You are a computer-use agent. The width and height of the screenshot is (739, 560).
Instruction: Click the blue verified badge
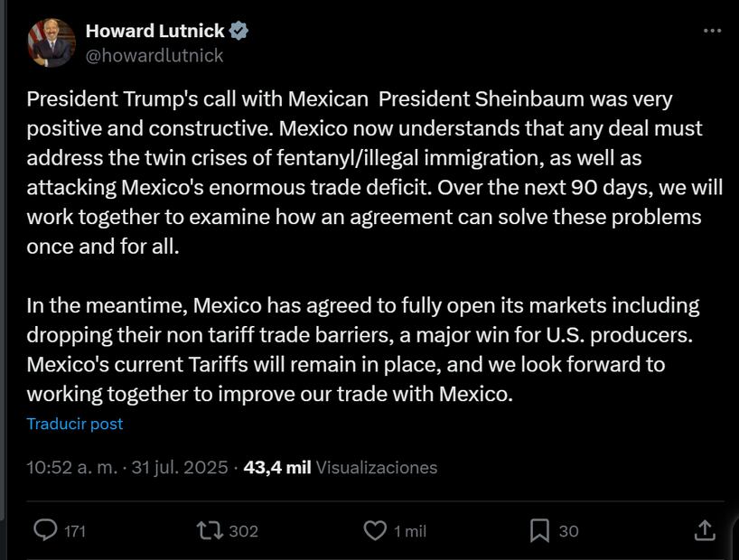tap(239, 31)
